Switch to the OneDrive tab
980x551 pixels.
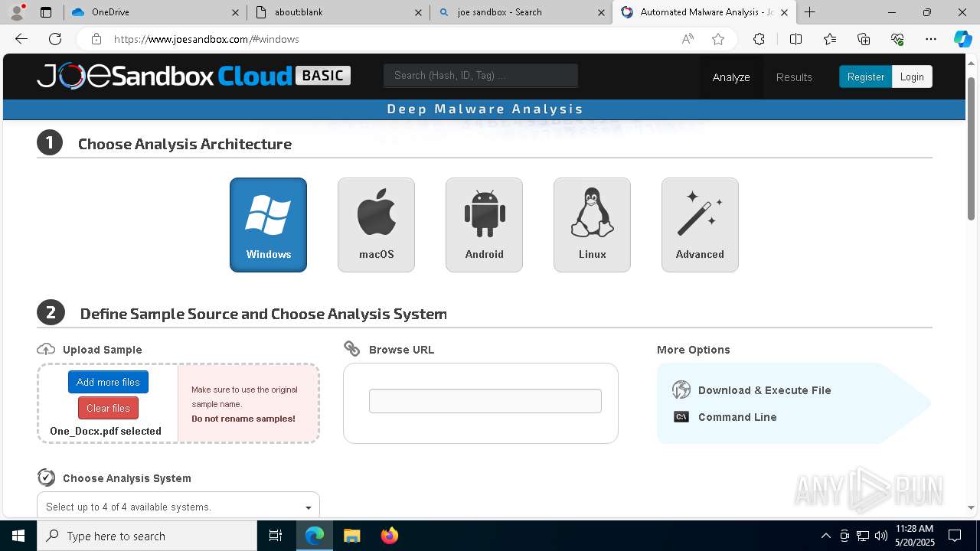tap(153, 12)
